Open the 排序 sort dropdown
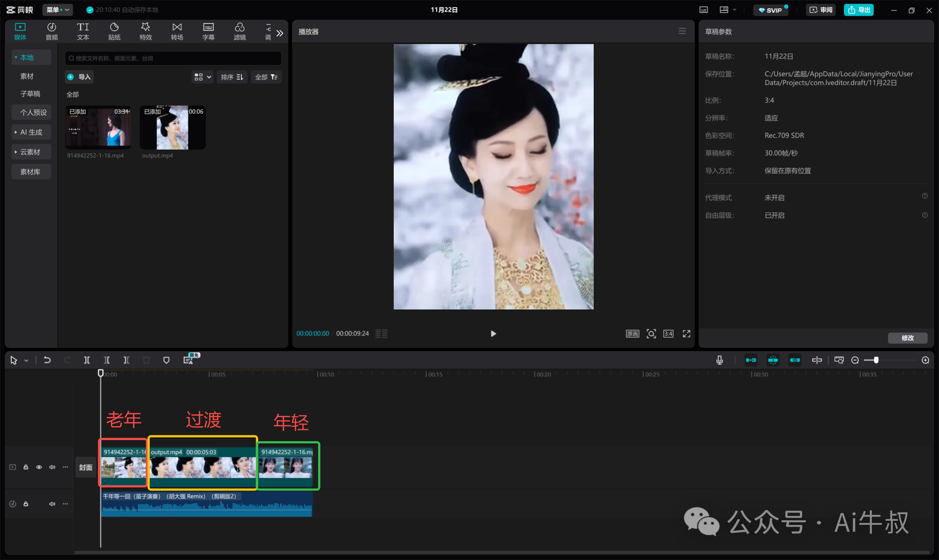Viewport: 939px width, 560px height. 232,77
